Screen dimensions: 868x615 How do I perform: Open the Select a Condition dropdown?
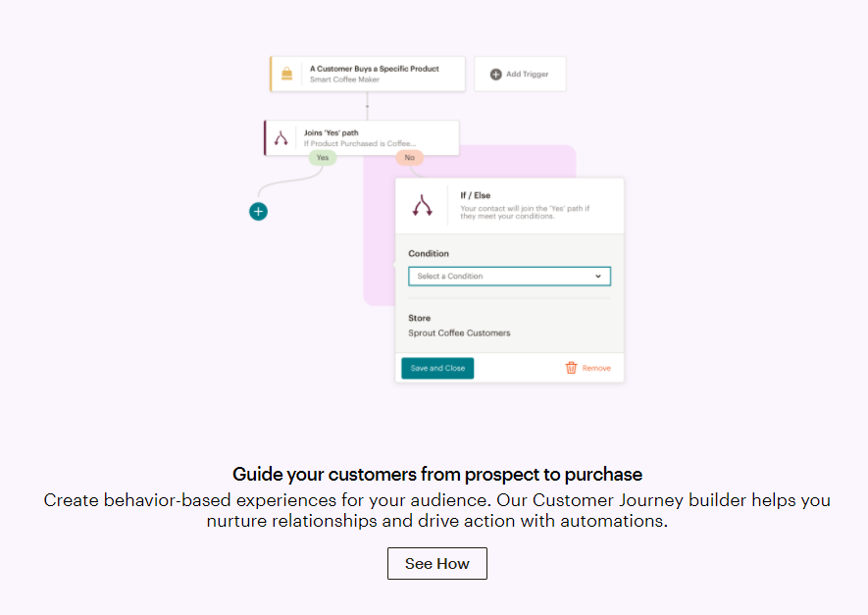[x=509, y=277]
